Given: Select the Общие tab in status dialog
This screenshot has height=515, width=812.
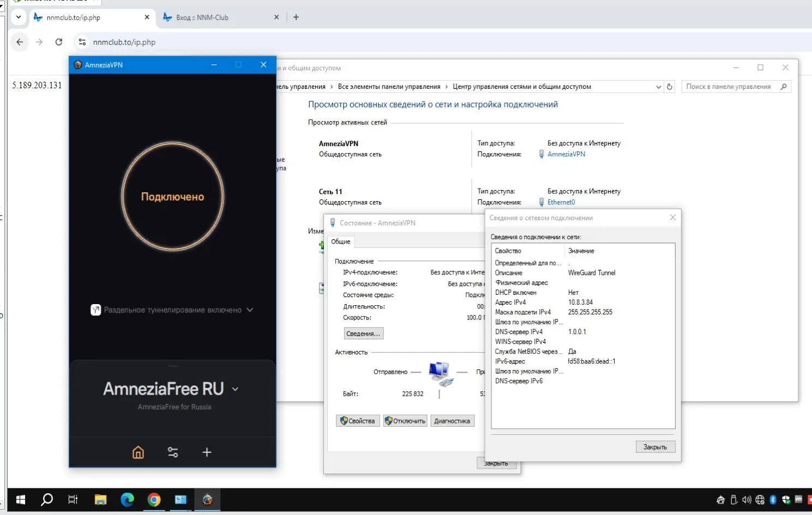Looking at the screenshot, I should click(x=341, y=241).
